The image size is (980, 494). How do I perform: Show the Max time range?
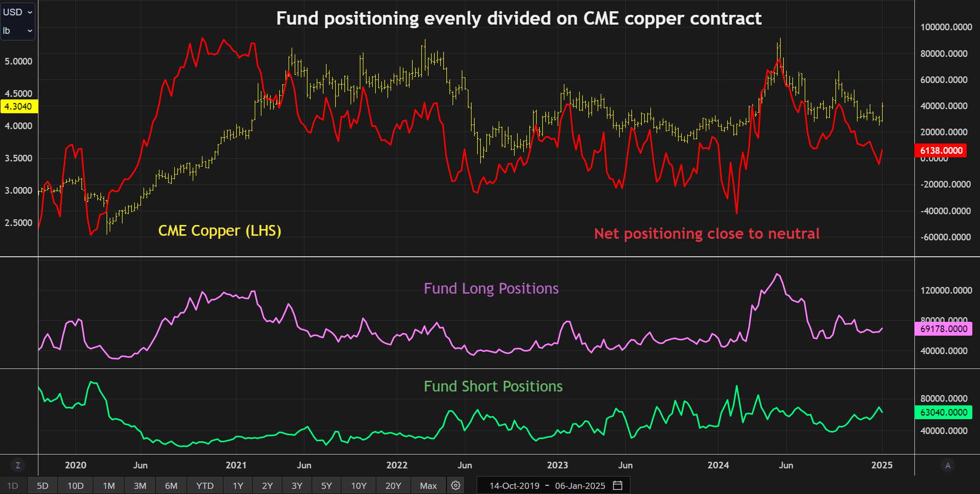pos(428,486)
